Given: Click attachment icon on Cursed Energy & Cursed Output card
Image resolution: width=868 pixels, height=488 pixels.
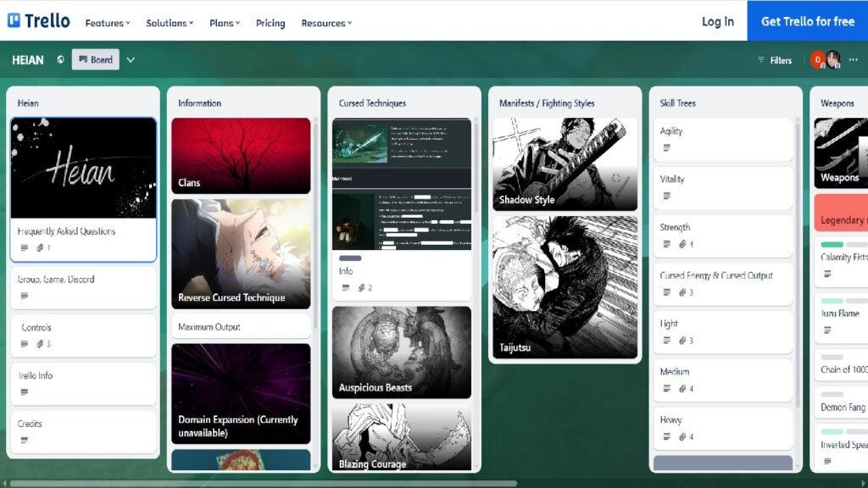Looking at the screenshot, I should point(682,292).
